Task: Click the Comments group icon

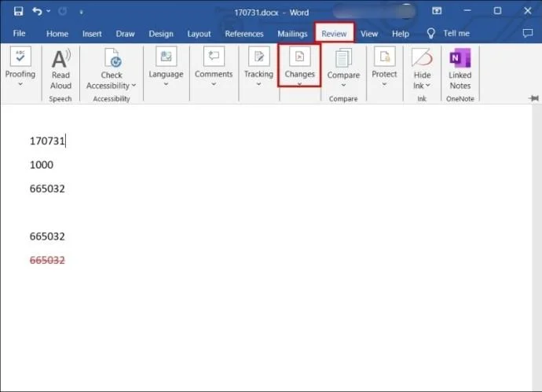Action: (214, 56)
